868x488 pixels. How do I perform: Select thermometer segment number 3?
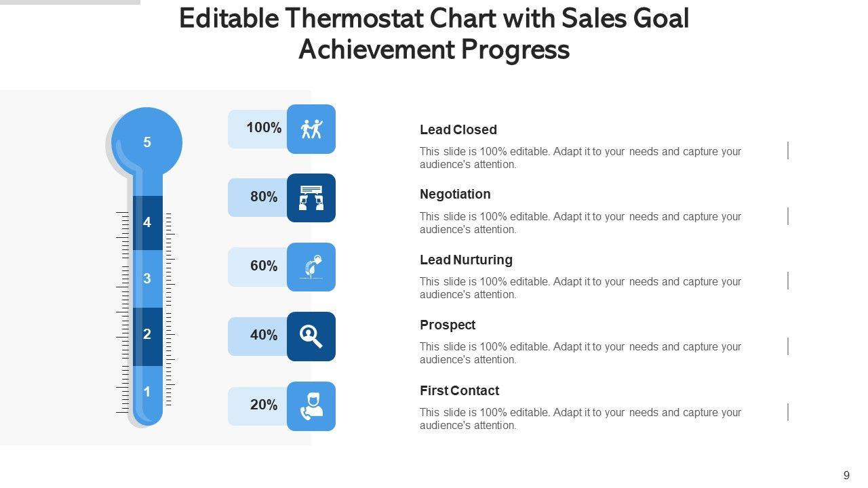(147, 279)
